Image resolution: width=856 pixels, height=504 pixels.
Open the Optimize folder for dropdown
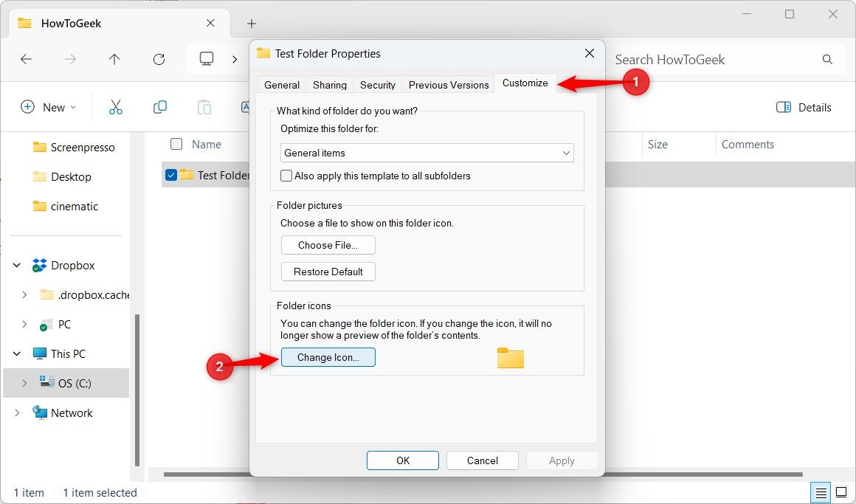[427, 153]
